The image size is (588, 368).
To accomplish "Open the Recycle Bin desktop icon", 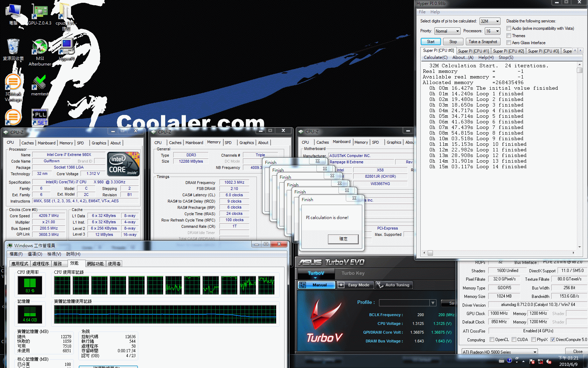I will (x=13, y=49).
